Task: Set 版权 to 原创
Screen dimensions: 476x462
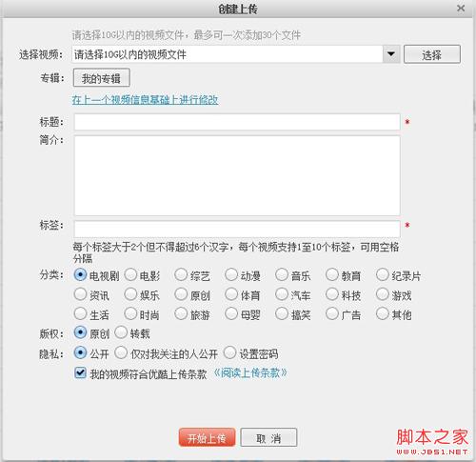Action: (80, 332)
